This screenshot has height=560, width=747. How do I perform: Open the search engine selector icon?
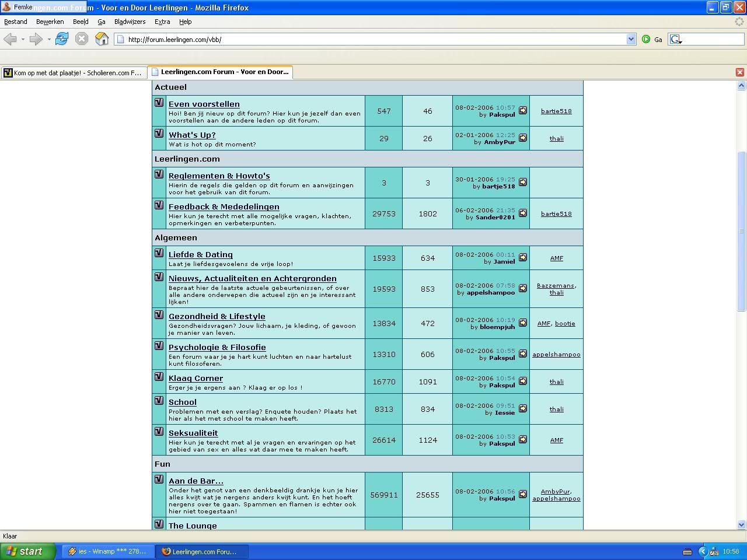pyautogui.click(x=676, y=39)
